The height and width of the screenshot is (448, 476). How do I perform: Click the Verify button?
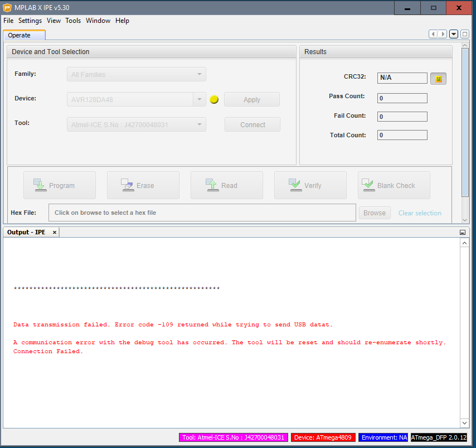click(310, 185)
